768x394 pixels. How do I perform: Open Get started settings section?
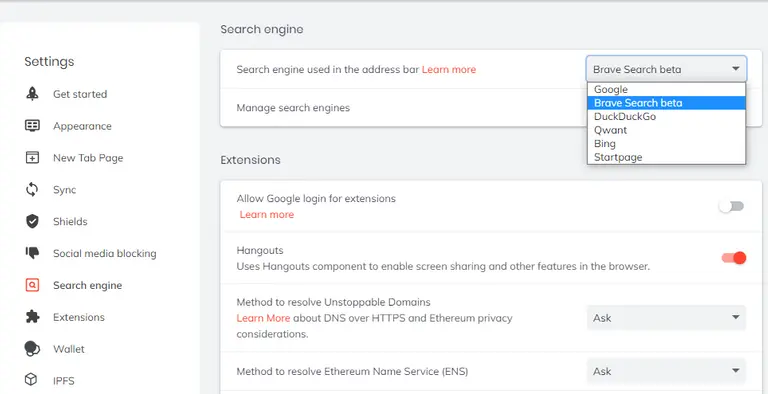[x=80, y=94]
